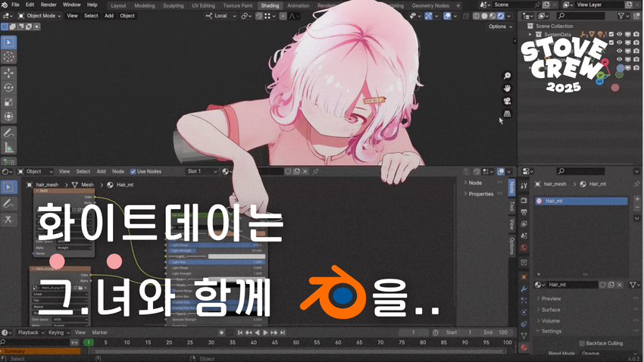Select the Scale tool

[x=8, y=102]
